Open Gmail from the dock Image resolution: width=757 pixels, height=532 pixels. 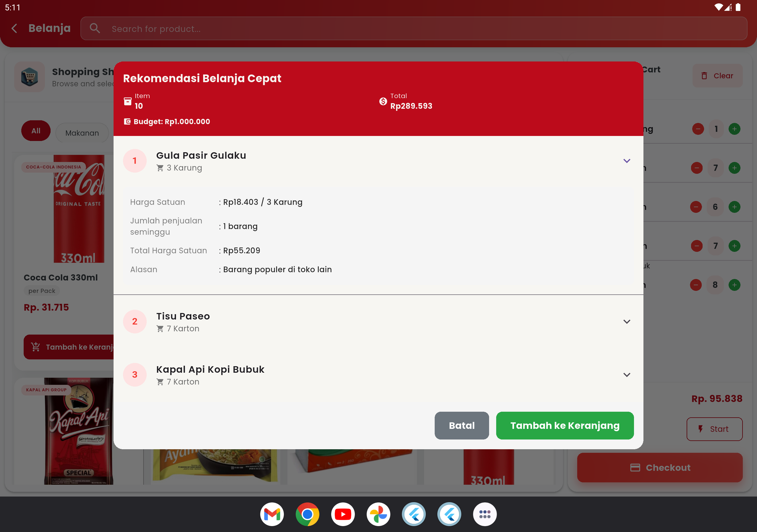pyautogui.click(x=272, y=514)
